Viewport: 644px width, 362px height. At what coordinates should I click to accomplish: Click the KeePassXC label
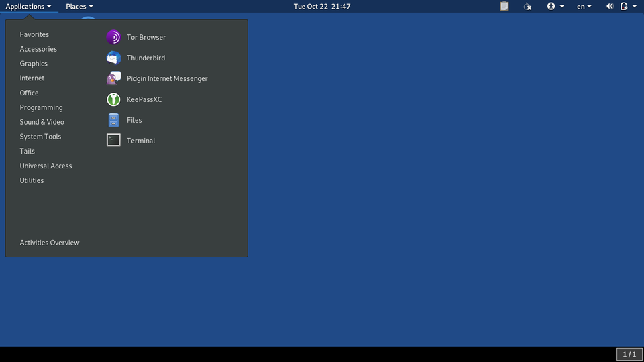144,99
